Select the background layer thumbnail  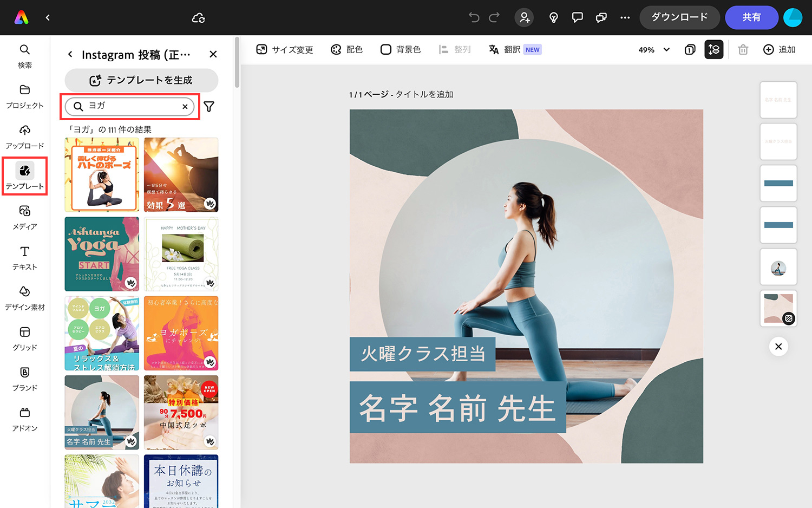coord(778,308)
